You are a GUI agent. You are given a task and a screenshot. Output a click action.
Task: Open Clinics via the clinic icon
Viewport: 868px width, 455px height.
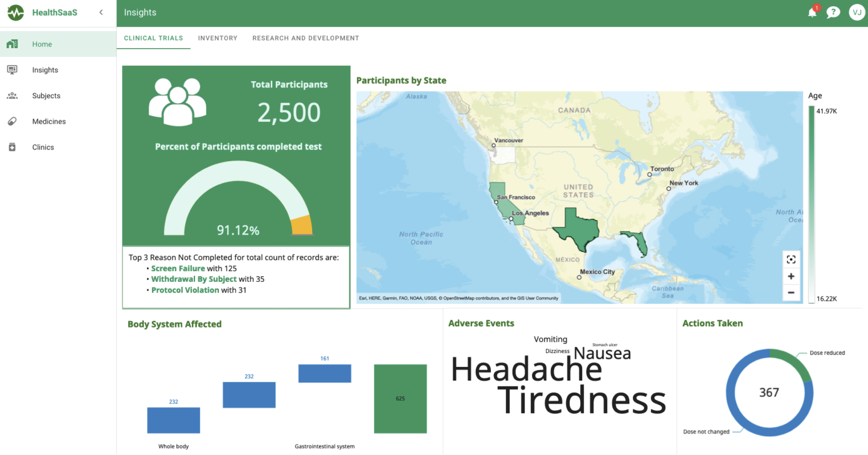point(12,147)
